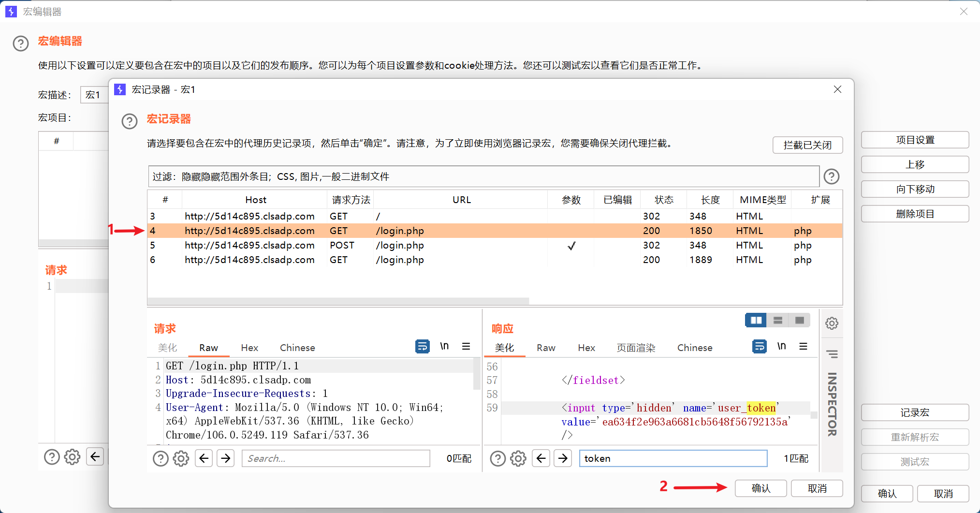Switch response view to Raw tab
The height and width of the screenshot is (513, 980).
pyautogui.click(x=546, y=348)
